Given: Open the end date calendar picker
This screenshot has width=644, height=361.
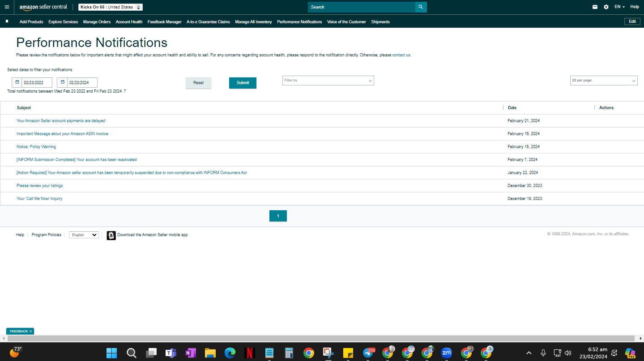Looking at the screenshot, I should tap(62, 82).
